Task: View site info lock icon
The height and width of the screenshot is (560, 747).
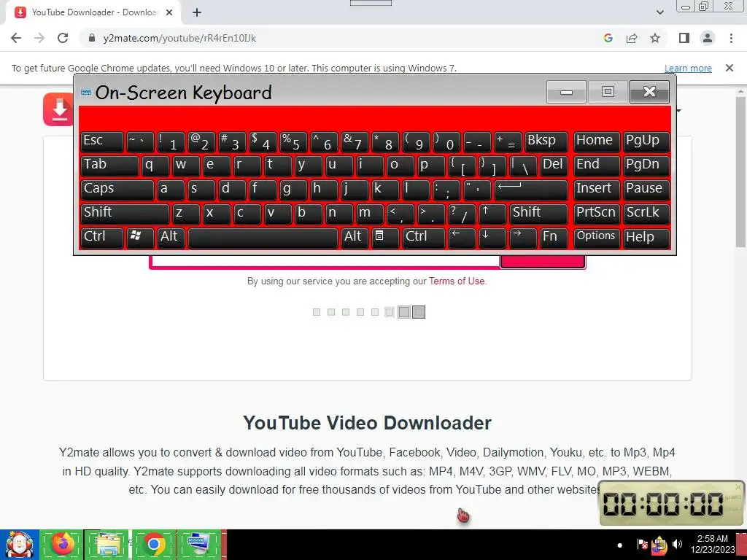Action: coord(92,38)
